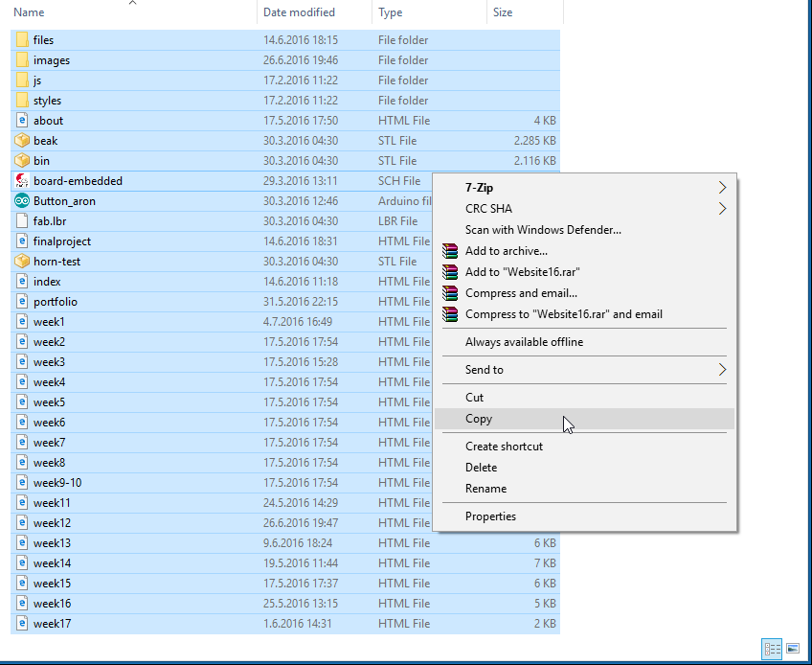Choose Delete in the context menu
812x665 pixels.
[x=584, y=468]
